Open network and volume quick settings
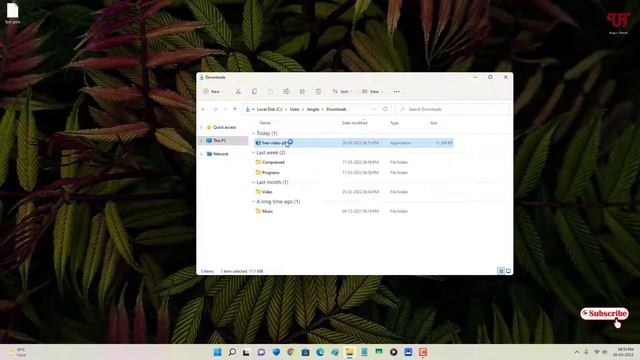 (600, 352)
